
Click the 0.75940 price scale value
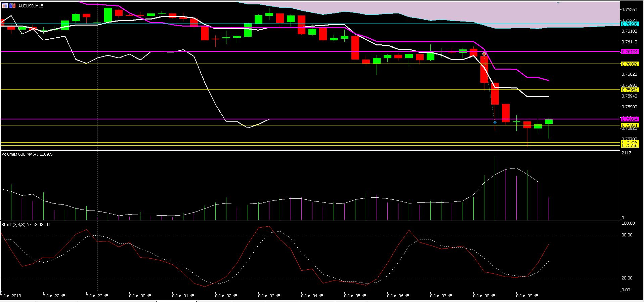(630, 96)
